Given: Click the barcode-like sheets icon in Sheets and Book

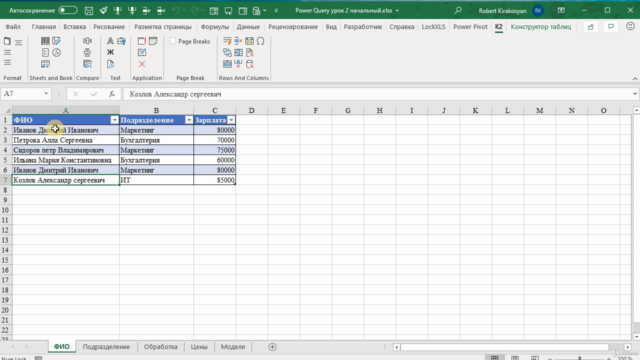Looking at the screenshot, I should click(x=45, y=41).
